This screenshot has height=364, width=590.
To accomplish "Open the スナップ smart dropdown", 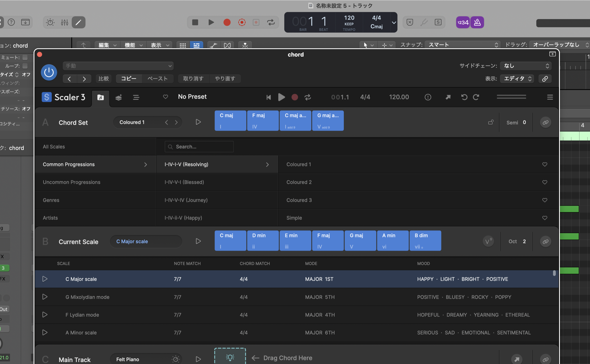I will (463, 45).
